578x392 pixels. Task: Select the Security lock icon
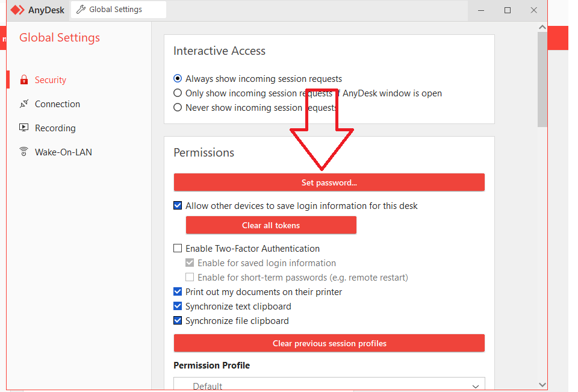coord(23,79)
